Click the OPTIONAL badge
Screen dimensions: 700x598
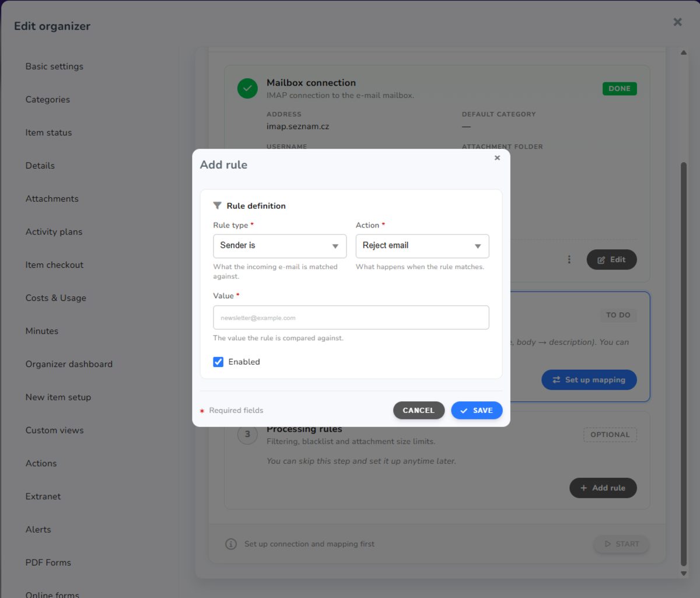click(x=610, y=435)
